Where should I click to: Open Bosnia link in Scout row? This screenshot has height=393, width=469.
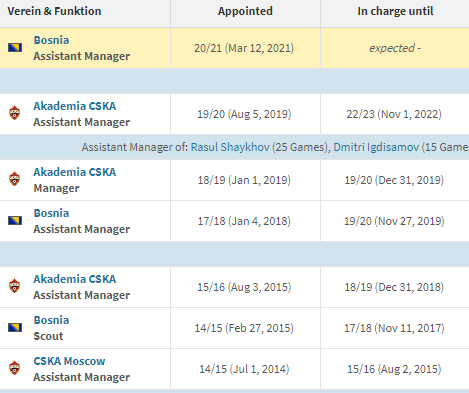(51, 320)
